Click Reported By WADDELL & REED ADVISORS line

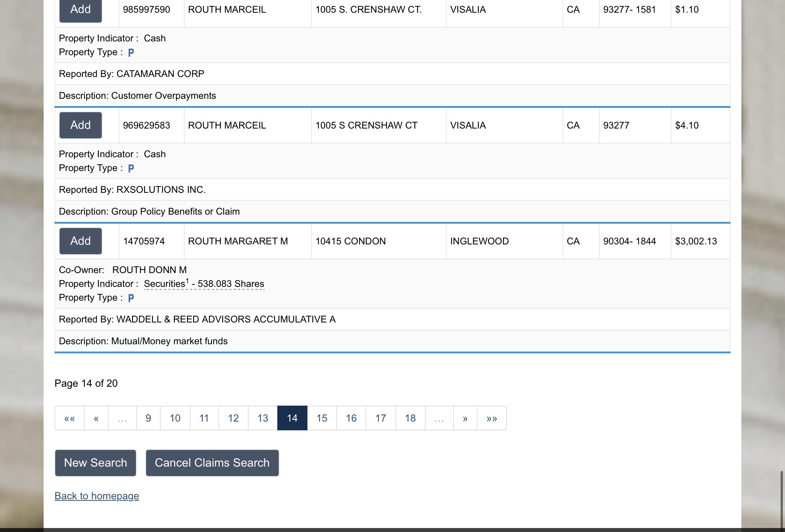[x=392, y=320]
